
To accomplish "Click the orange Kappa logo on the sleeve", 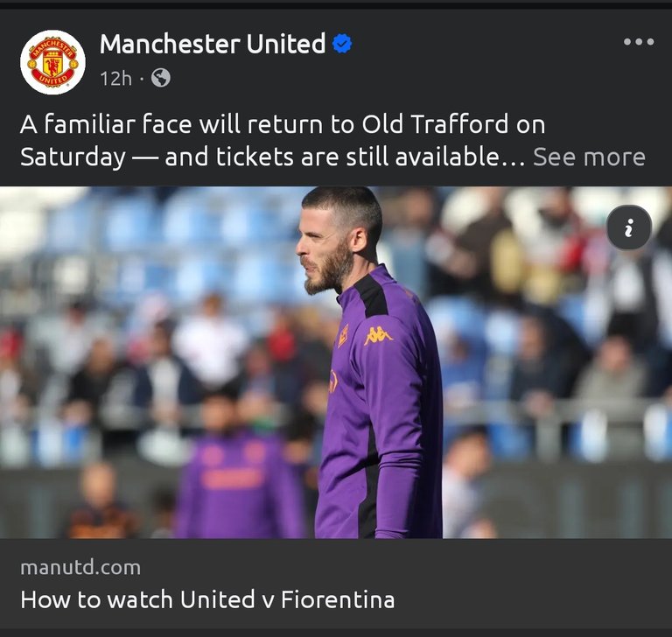I will [378, 335].
